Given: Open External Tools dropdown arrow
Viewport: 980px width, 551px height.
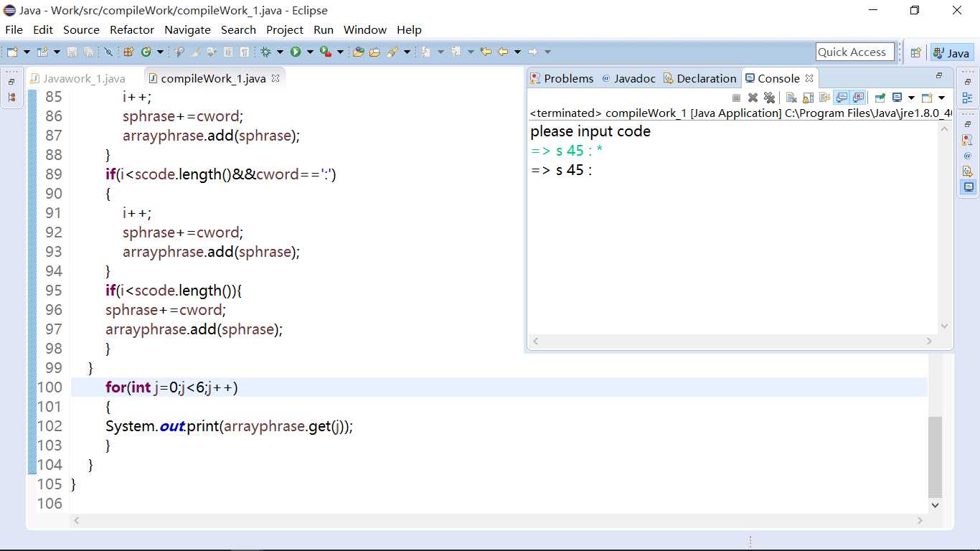Looking at the screenshot, I should point(340,52).
